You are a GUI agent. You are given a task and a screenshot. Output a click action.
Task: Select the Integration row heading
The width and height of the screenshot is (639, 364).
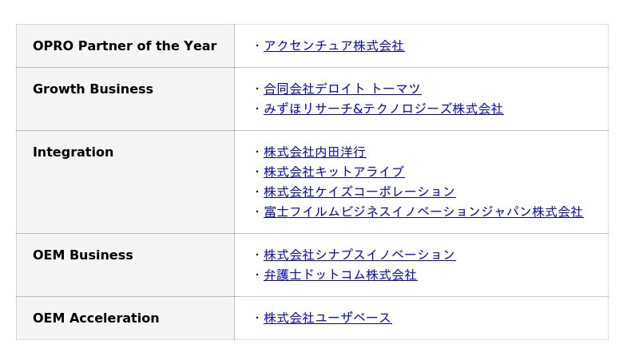coord(73,152)
